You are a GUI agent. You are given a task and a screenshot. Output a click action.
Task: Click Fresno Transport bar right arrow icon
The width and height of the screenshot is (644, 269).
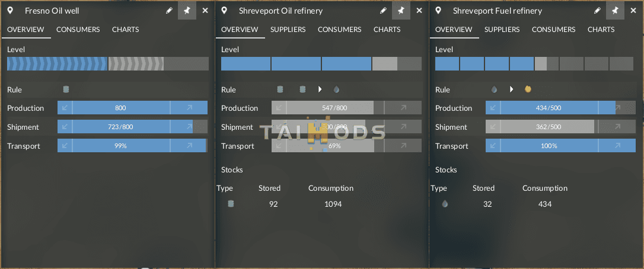(x=189, y=146)
